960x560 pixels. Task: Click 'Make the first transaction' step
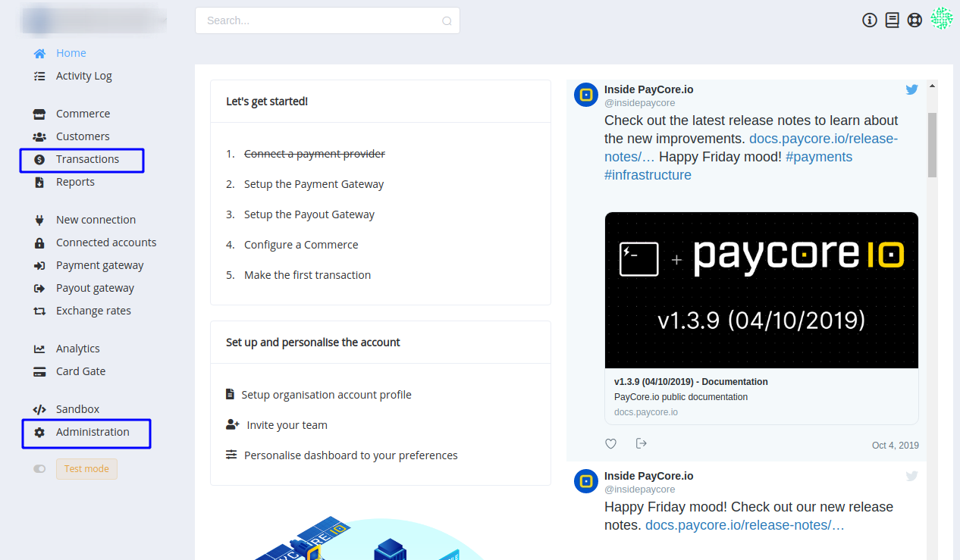click(x=308, y=275)
